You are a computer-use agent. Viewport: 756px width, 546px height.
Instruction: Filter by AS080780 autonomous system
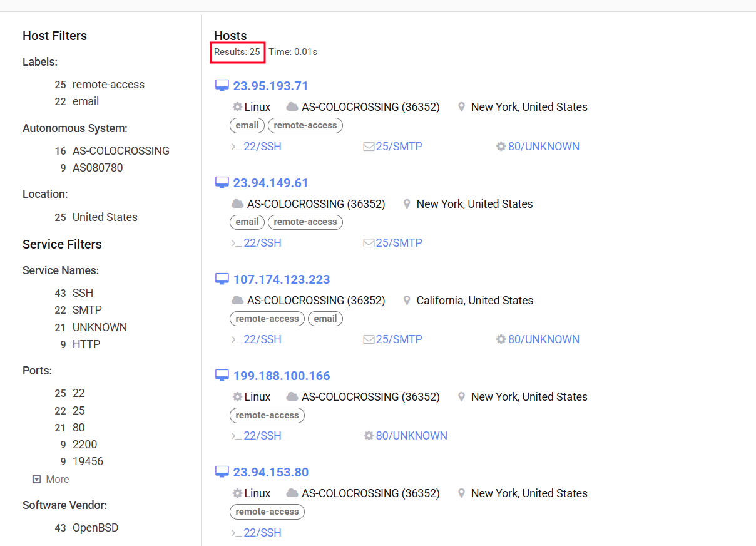pyautogui.click(x=97, y=168)
